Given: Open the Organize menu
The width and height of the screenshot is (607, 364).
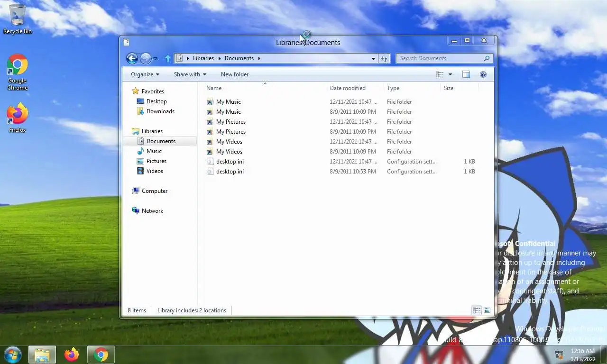Looking at the screenshot, I should [x=145, y=74].
